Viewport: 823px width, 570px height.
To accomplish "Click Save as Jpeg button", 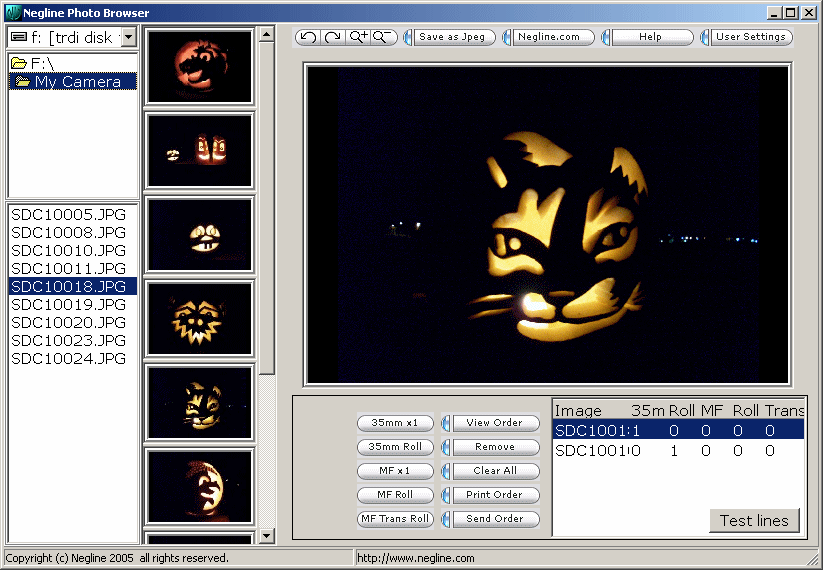I will [x=452, y=37].
